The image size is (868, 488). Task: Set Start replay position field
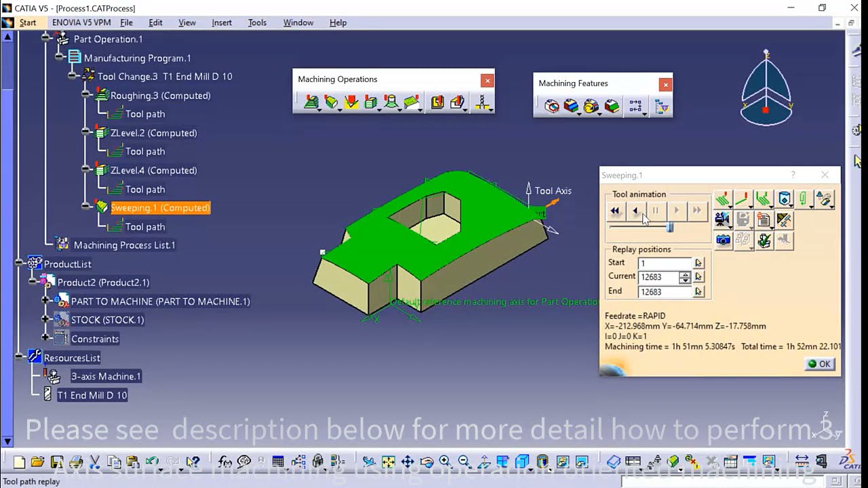coord(665,263)
